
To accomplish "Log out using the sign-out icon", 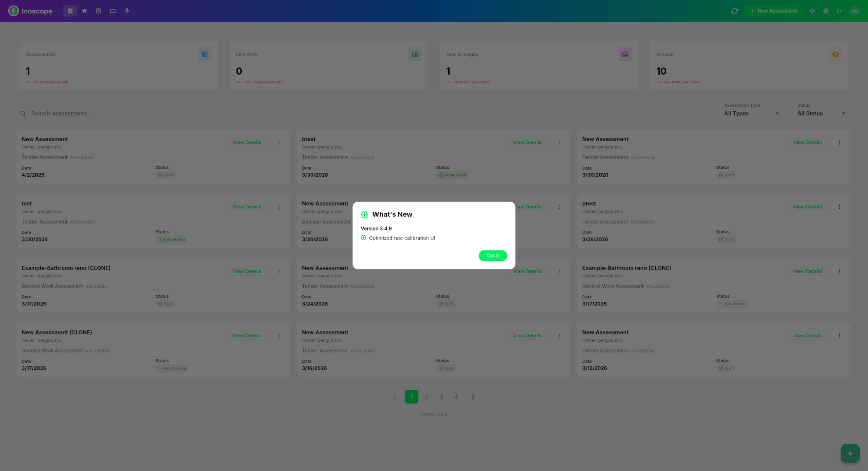I will click(840, 11).
